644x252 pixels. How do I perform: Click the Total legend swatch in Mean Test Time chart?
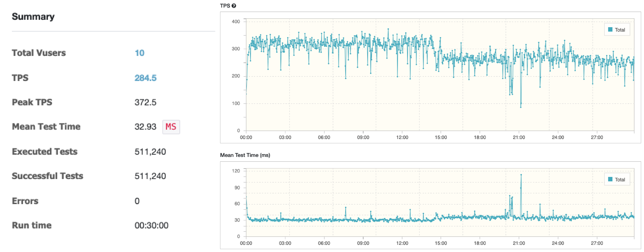pos(610,179)
